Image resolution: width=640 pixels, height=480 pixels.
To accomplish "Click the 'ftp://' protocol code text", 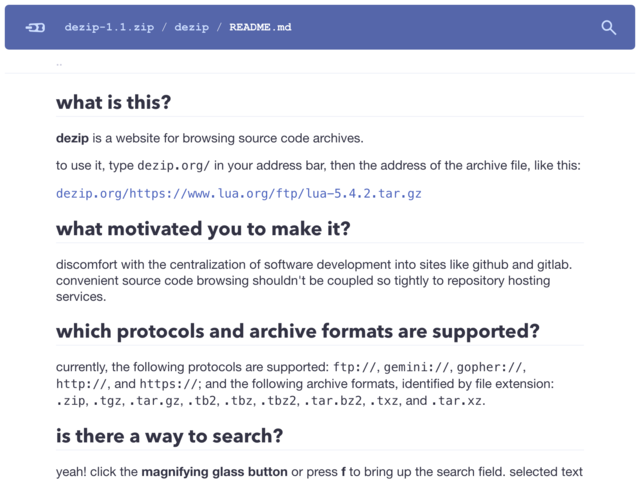I will click(x=355, y=367).
